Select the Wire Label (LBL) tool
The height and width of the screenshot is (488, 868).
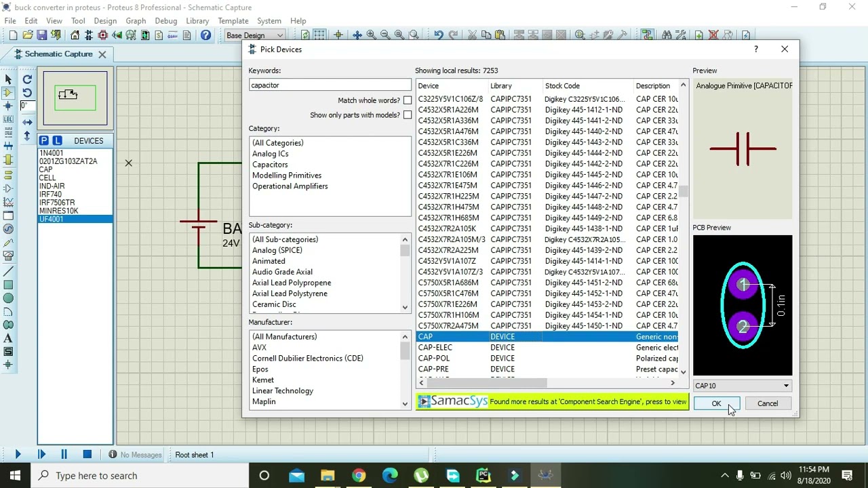coord(8,120)
